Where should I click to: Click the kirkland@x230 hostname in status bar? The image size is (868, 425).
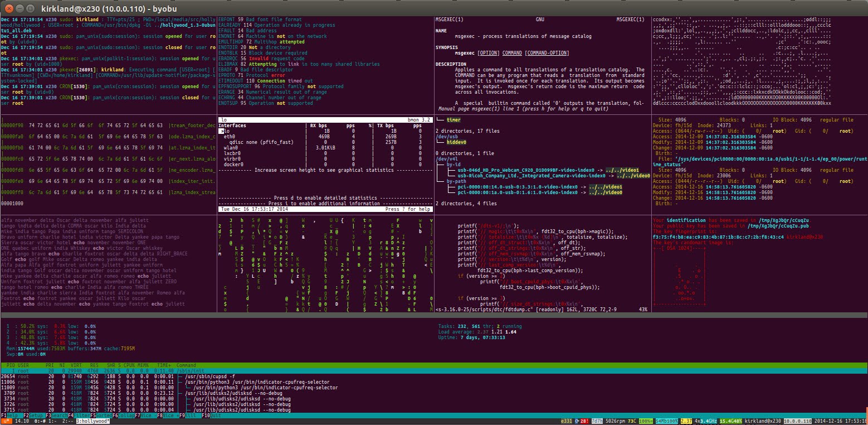coord(763,421)
